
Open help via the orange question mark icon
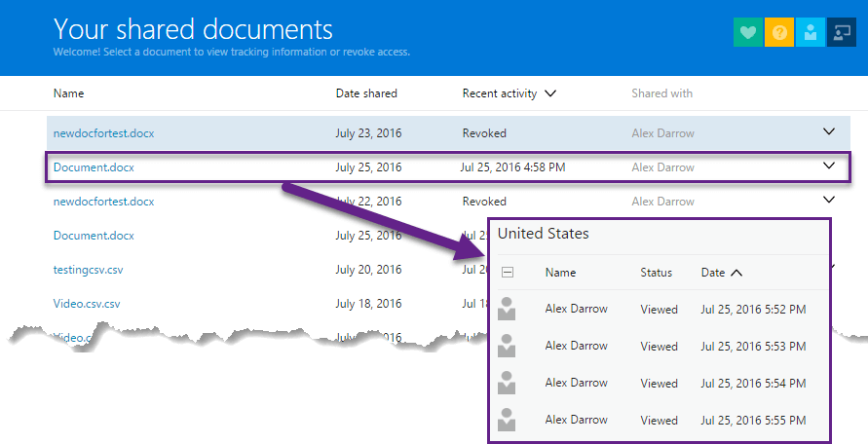778,32
